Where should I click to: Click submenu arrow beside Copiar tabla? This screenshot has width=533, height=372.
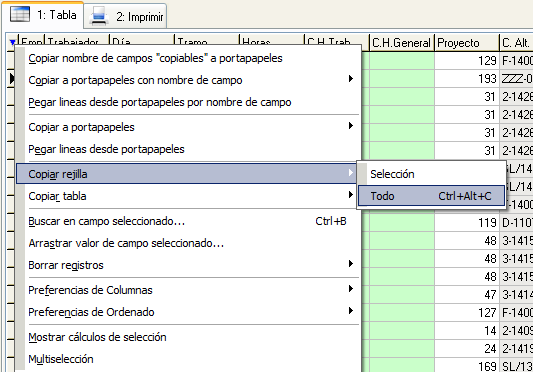coord(351,195)
